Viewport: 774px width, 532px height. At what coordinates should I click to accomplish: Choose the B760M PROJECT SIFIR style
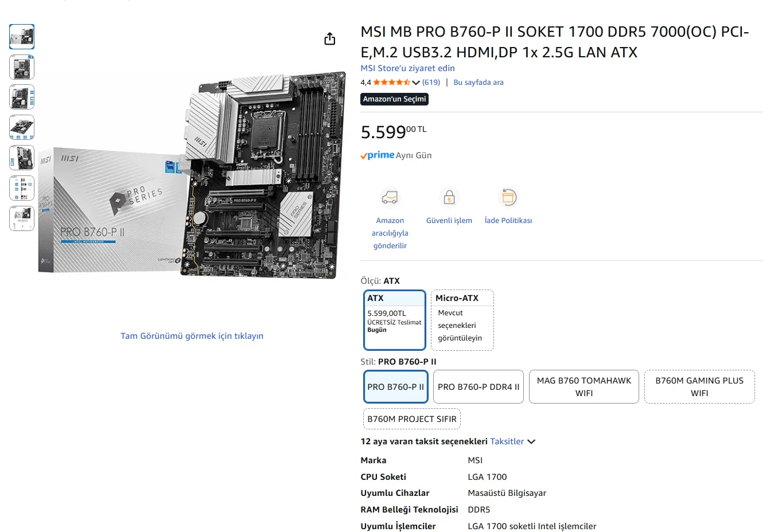tap(412, 419)
